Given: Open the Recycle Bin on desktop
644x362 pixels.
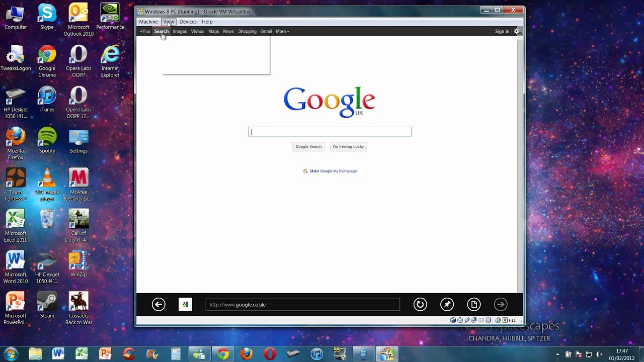Looking at the screenshot, I should coord(47,219).
